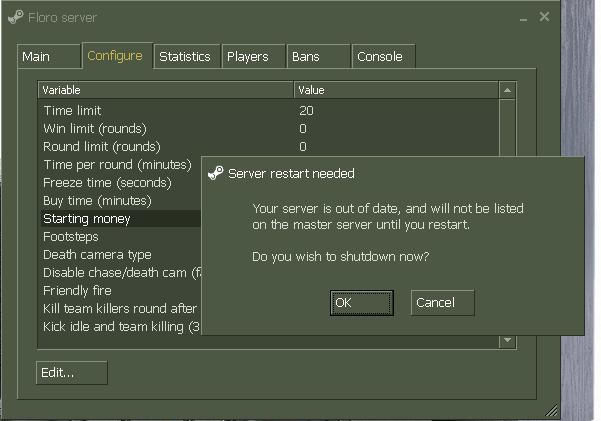Select the Disable chase/death cam row
Screen dimensions: 601x421
pyautogui.click(x=120, y=273)
